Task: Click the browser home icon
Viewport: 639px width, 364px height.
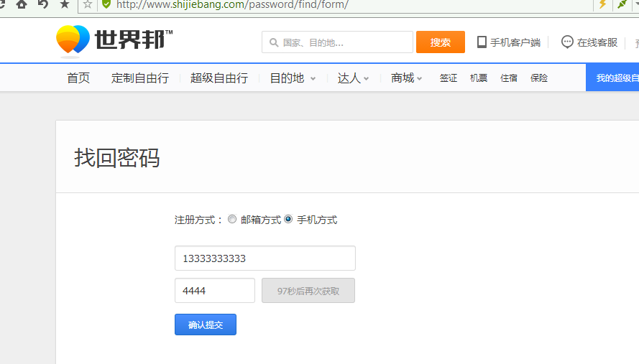Action: [22, 4]
